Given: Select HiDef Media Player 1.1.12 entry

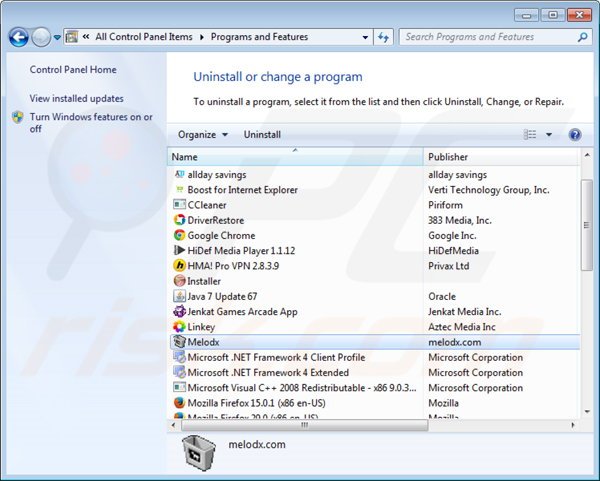Looking at the screenshot, I should click(x=241, y=251).
